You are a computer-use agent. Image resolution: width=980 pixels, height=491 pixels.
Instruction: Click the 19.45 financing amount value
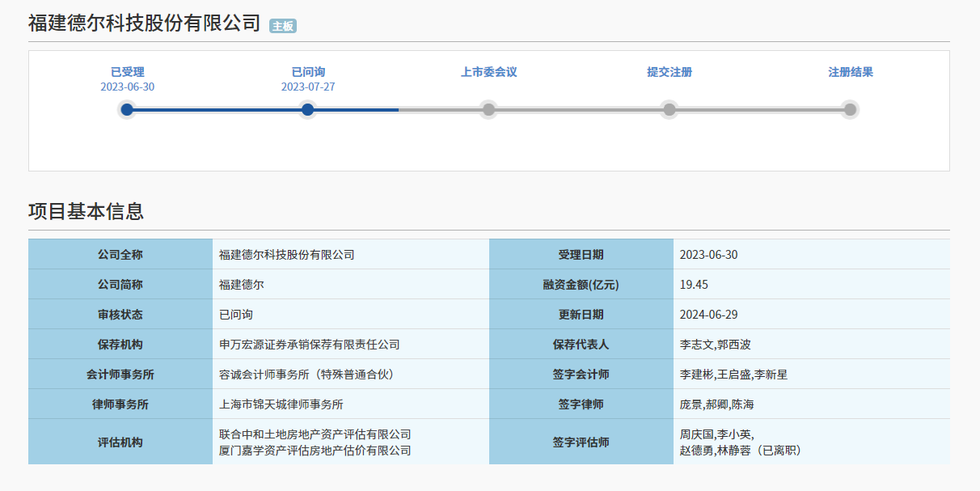click(x=695, y=285)
